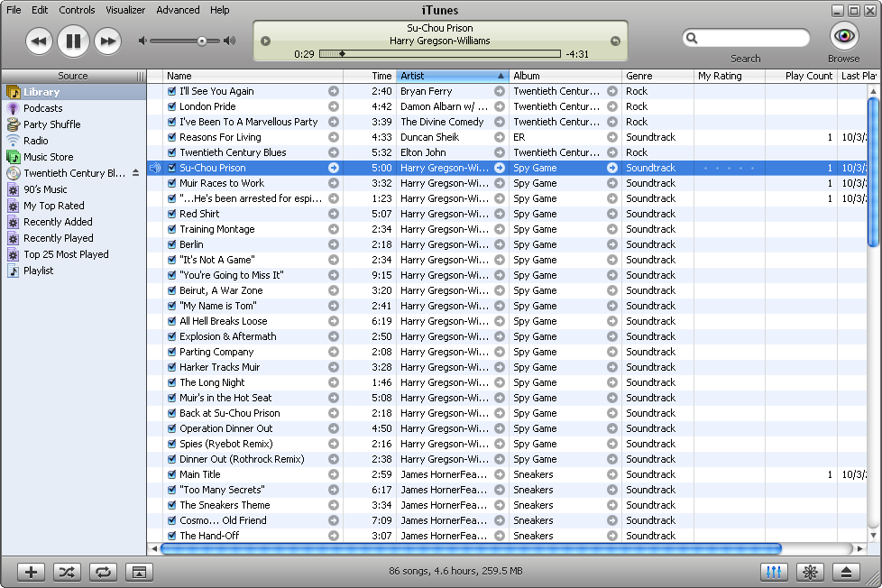This screenshot has width=882, height=588.
Task: Uncheck All Hell Breaks Loose checkbox
Action: click(x=172, y=321)
